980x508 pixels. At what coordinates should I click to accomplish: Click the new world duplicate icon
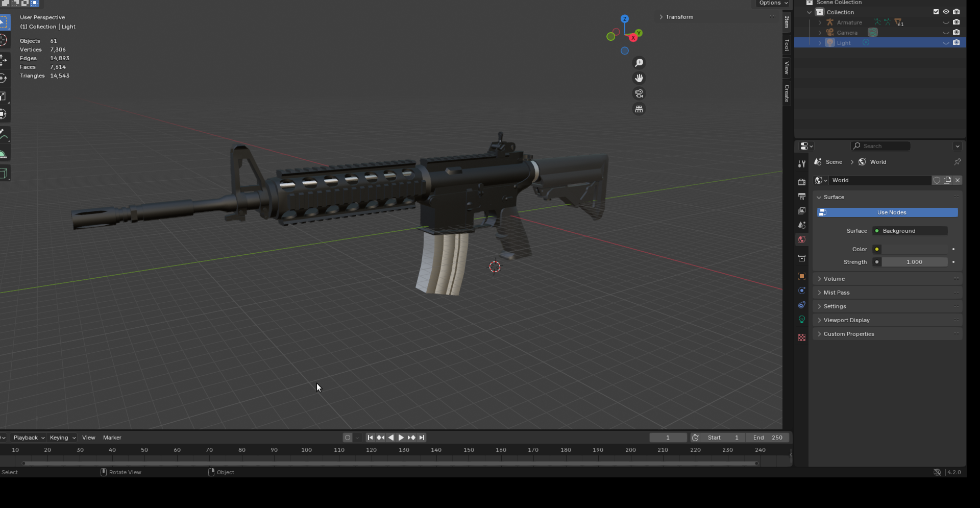947,180
